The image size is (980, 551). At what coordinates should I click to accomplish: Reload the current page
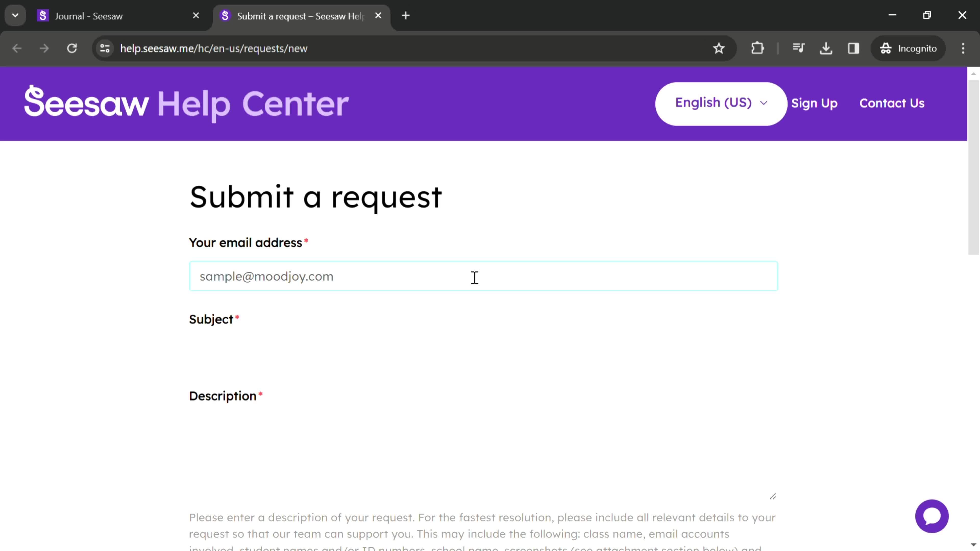point(72,48)
